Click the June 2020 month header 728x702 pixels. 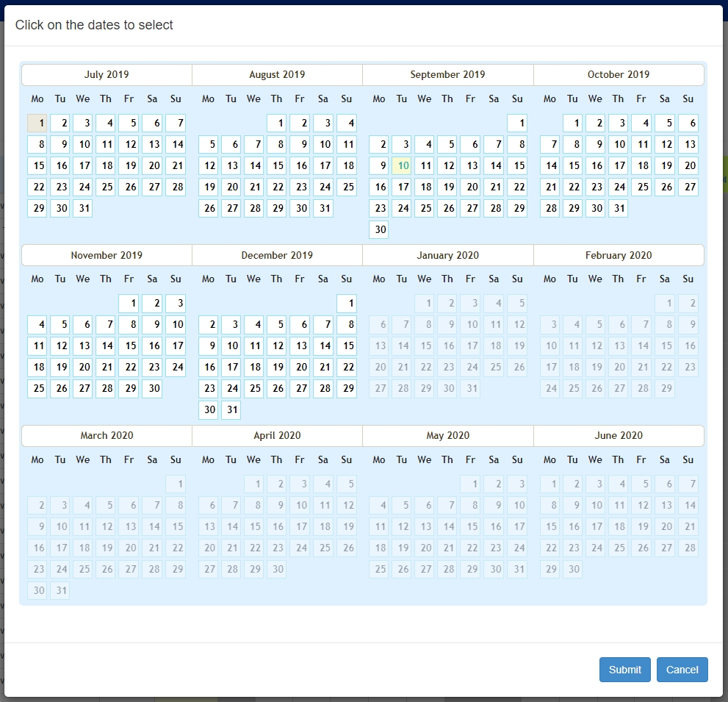pos(619,435)
